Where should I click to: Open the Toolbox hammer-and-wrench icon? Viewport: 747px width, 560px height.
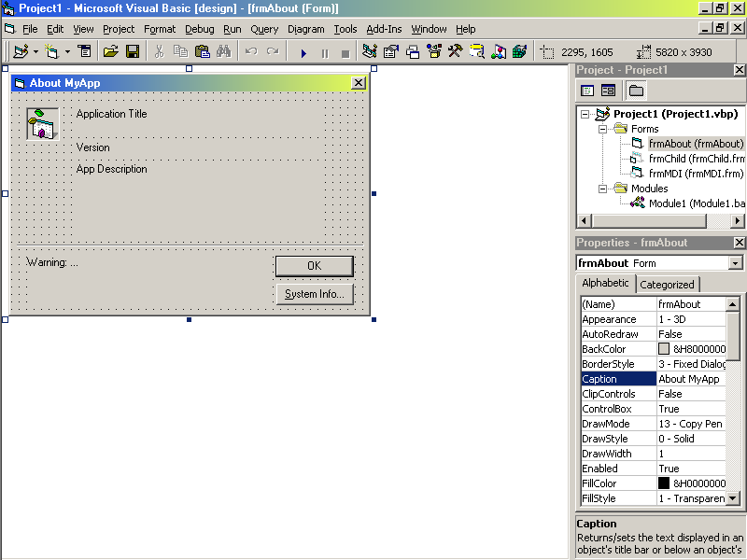455,51
